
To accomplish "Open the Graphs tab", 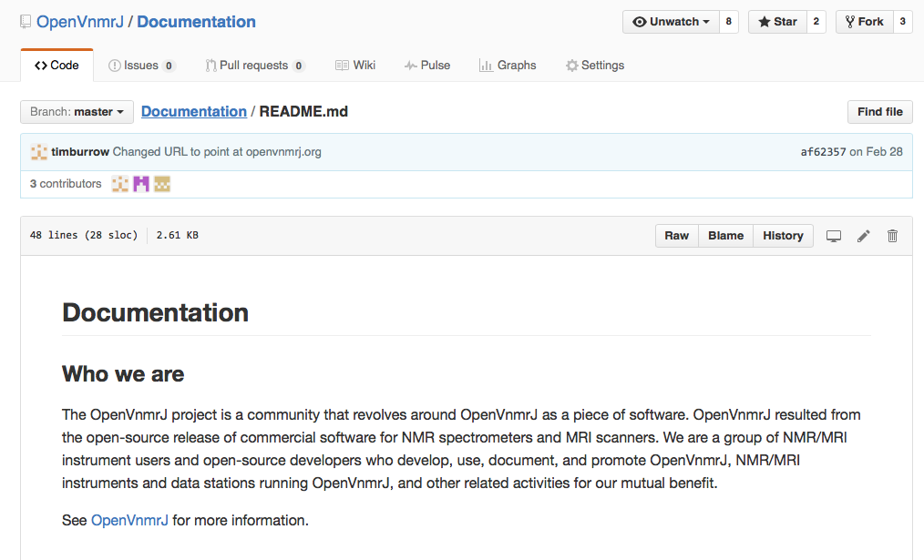I will click(x=508, y=66).
